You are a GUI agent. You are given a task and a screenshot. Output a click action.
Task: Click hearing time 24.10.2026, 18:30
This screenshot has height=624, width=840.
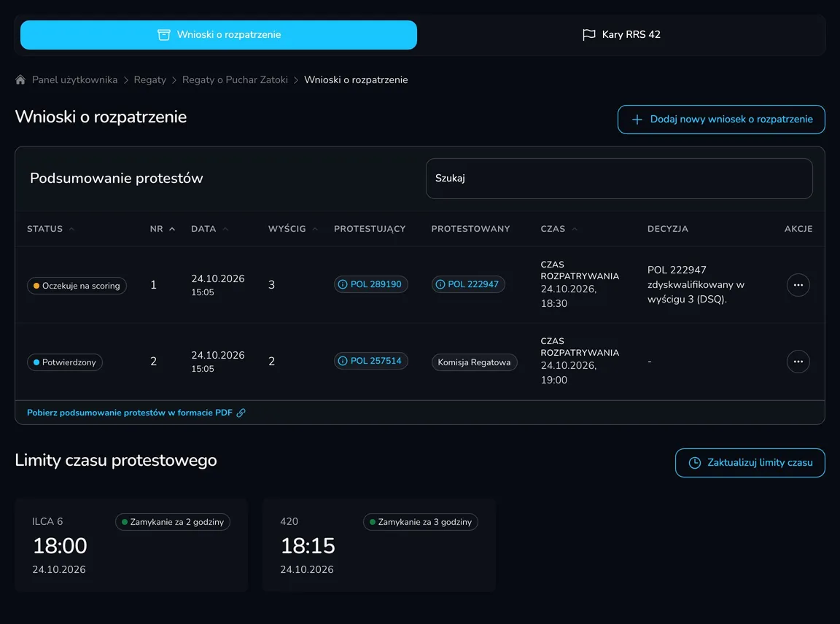pyautogui.click(x=569, y=296)
